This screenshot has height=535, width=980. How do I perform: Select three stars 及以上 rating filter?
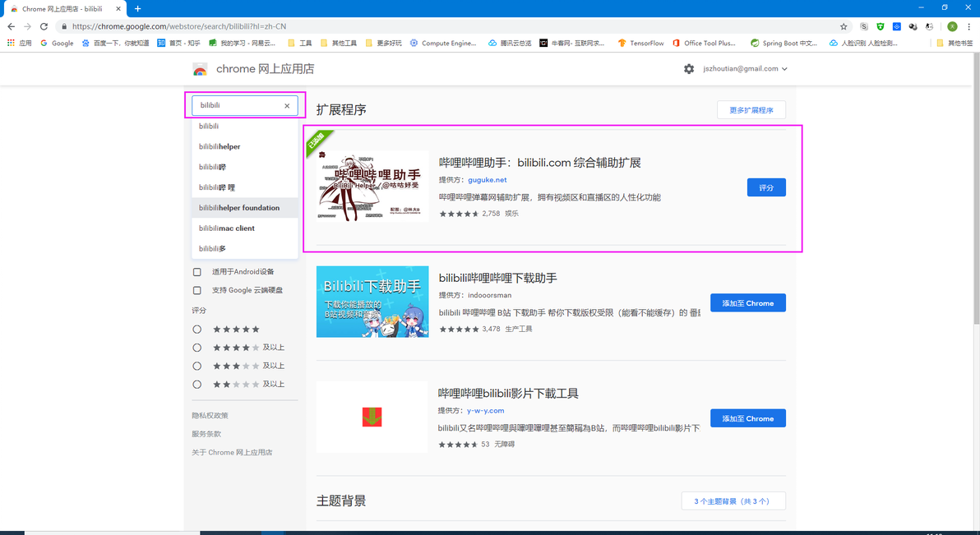pyautogui.click(x=196, y=366)
